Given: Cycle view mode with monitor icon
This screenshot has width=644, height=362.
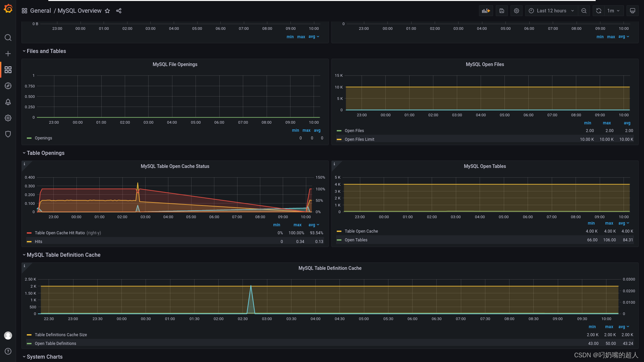Looking at the screenshot, I should click(633, 11).
